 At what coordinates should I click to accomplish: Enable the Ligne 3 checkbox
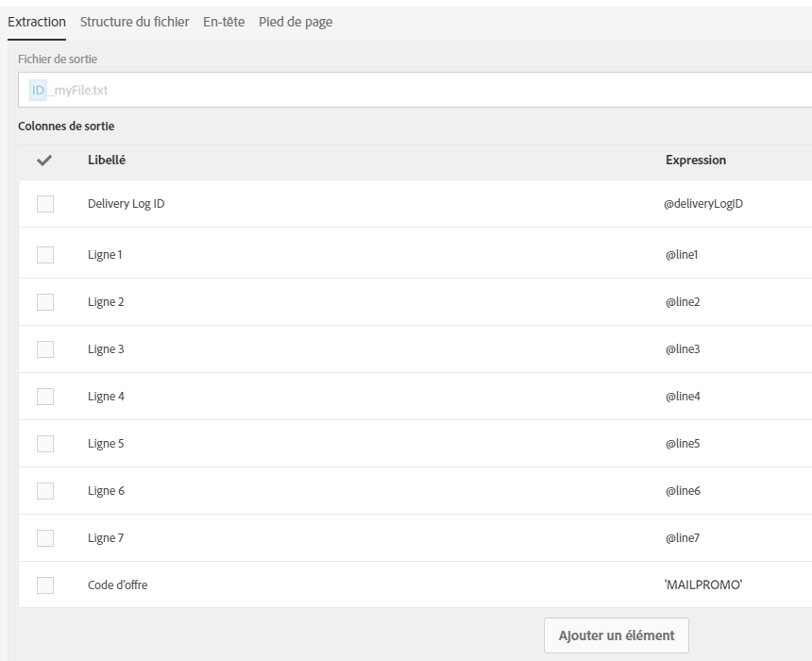(x=45, y=349)
